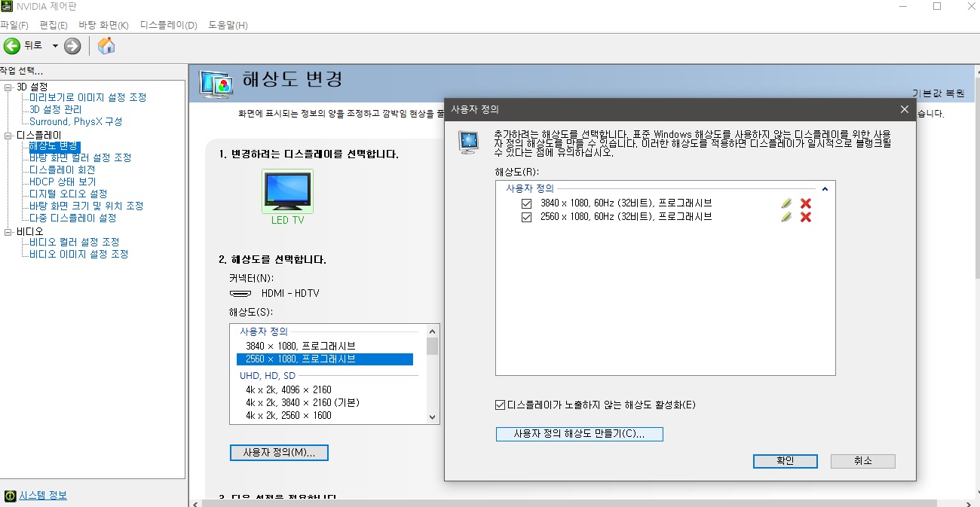
Task: Click 사용자 정의 해상도 만들기 button
Action: pyautogui.click(x=579, y=434)
